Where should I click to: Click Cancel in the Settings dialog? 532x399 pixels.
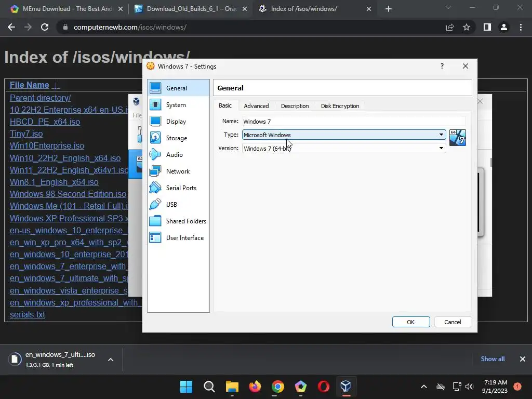point(453,322)
